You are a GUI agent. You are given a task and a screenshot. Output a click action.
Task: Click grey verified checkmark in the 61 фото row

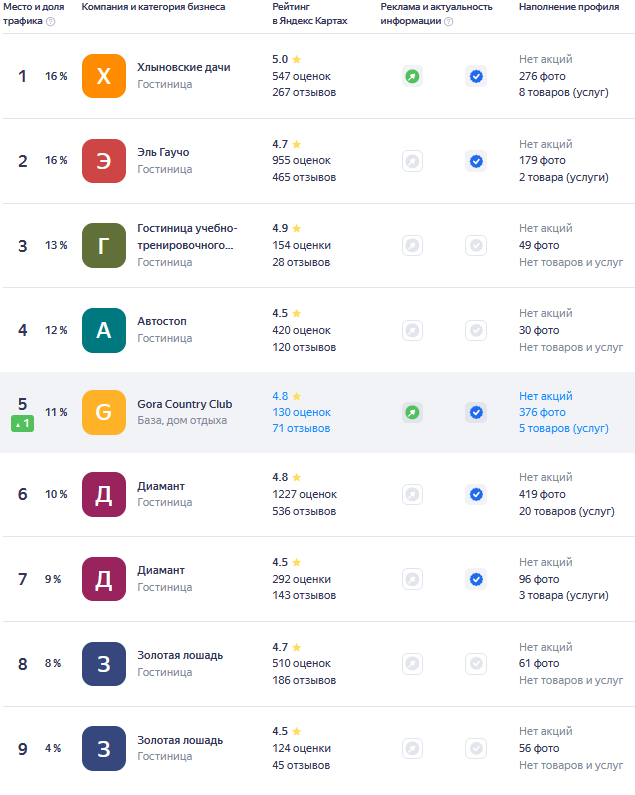pyautogui.click(x=476, y=663)
